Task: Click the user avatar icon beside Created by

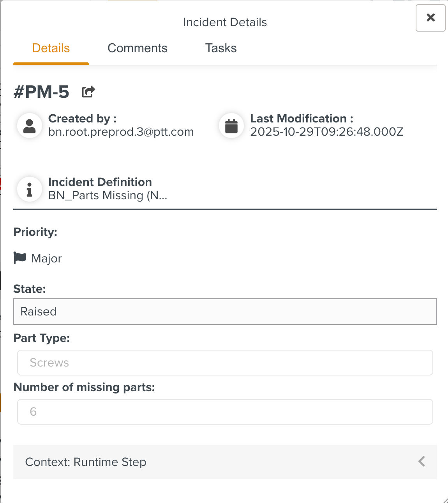Action: click(30, 126)
